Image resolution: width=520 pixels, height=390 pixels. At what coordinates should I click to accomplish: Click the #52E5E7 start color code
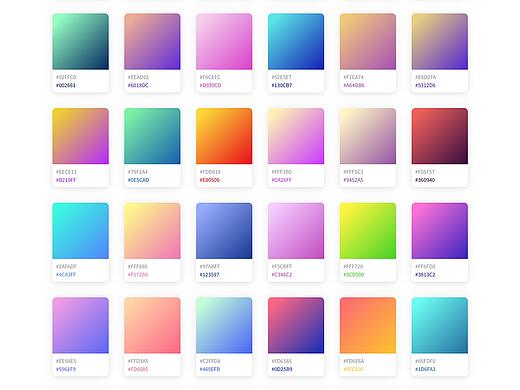(x=281, y=77)
